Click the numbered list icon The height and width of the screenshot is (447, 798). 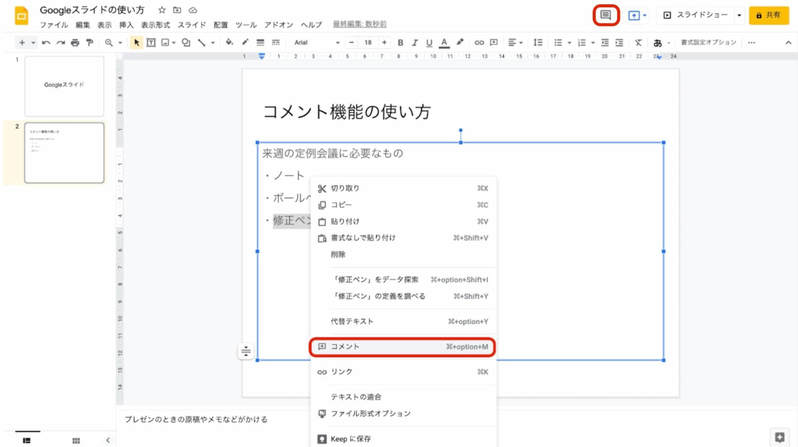coord(582,43)
